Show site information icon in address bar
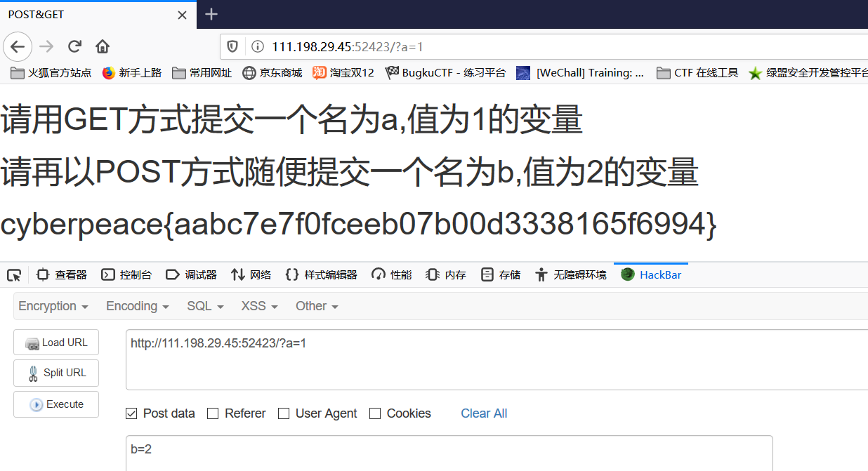Screen dimensions: 868x471 click(257, 47)
